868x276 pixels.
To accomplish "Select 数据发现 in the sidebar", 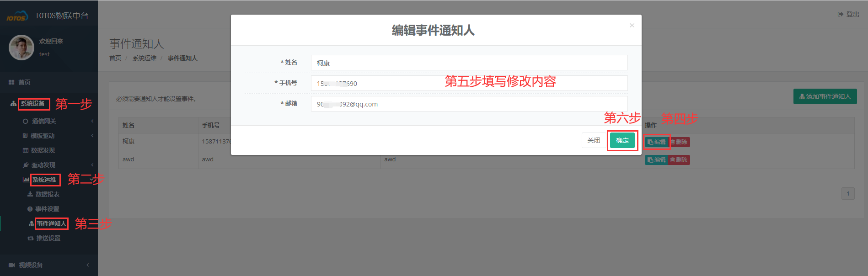I will (43, 150).
